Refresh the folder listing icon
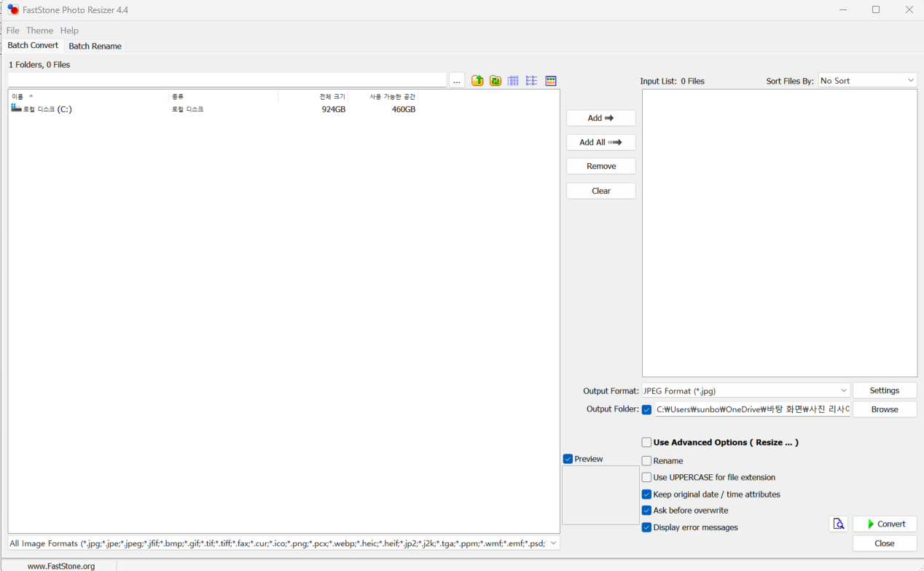Viewport: 924px width, 571px height. point(496,81)
